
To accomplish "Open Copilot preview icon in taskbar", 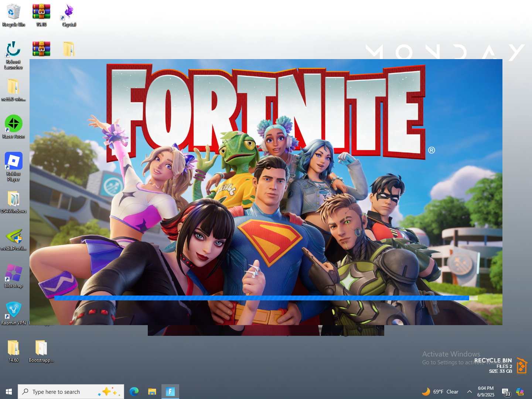I will pyautogui.click(x=520, y=392).
